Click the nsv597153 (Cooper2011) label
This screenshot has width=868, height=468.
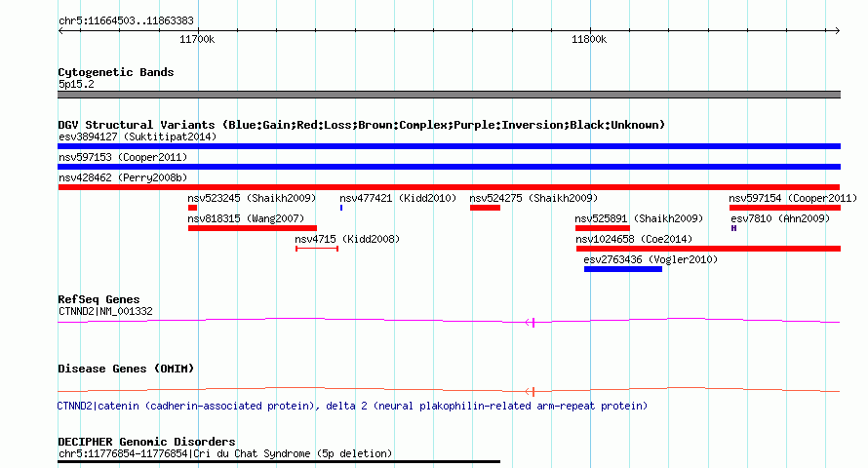click(x=123, y=157)
